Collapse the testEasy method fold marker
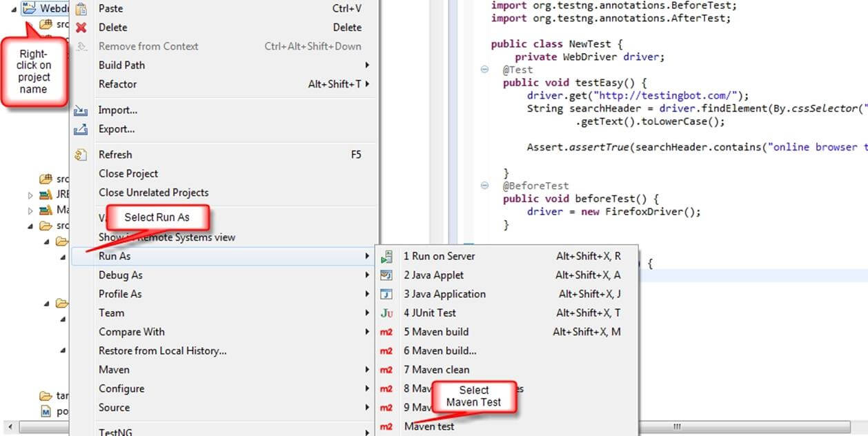 click(x=484, y=70)
